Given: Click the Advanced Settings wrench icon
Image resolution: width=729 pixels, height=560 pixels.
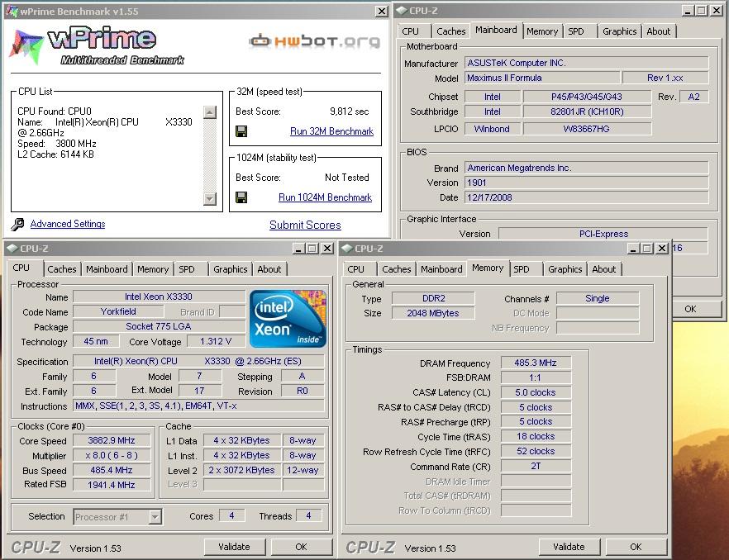Looking at the screenshot, I should (x=17, y=224).
